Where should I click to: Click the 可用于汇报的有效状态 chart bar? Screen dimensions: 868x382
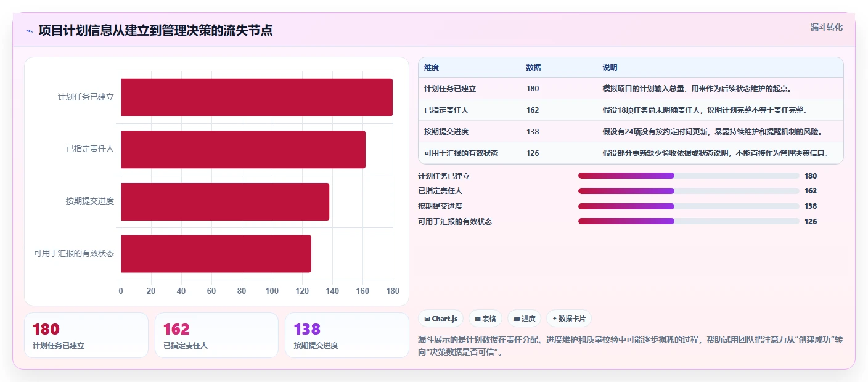point(216,253)
